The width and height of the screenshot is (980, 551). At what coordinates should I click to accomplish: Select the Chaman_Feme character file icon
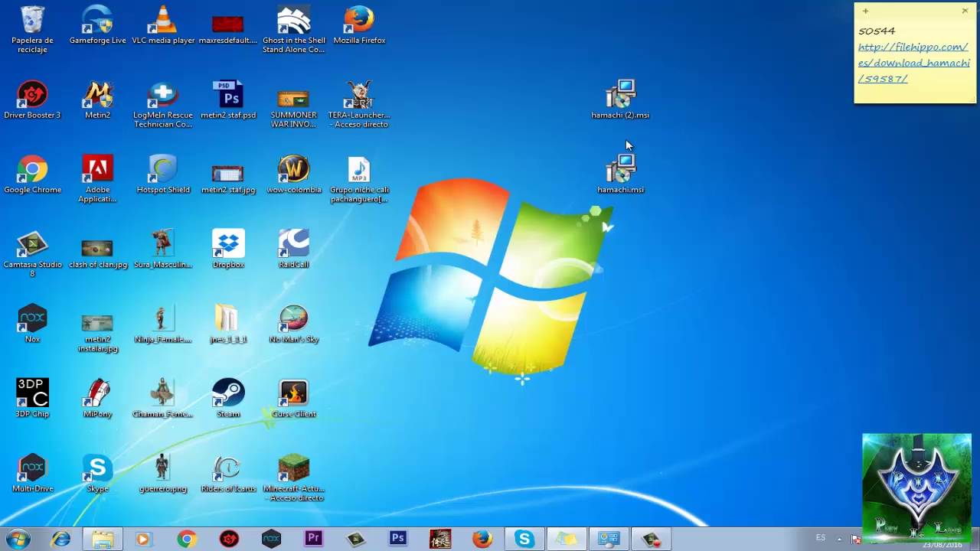[163, 399]
